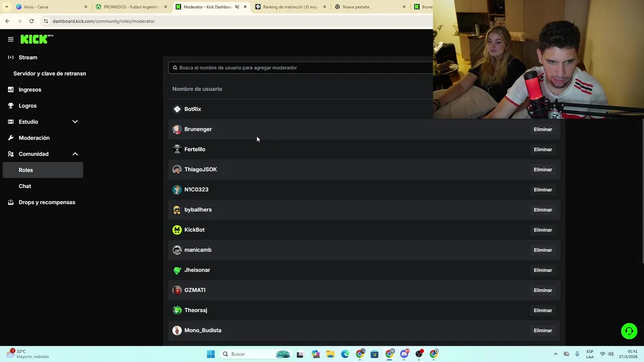Open Windows Start menu
The height and width of the screenshot is (362, 644).
(x=211, y=354)
